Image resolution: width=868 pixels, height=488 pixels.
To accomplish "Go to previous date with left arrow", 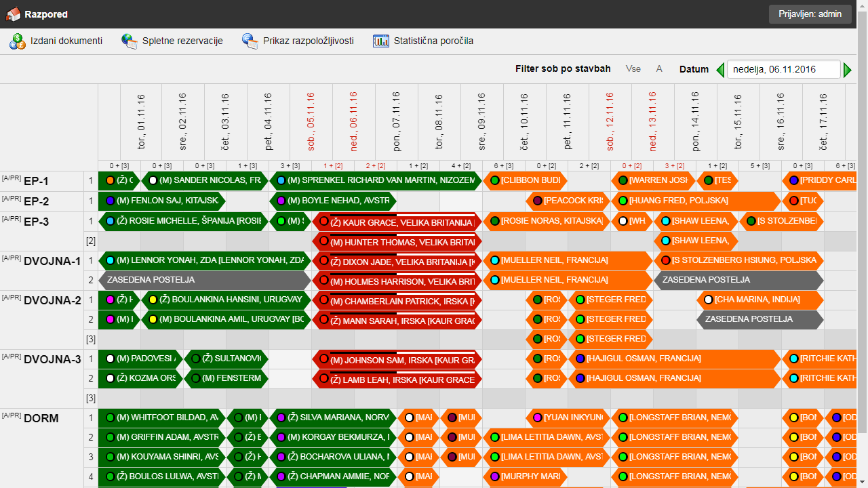I will (720, 70).
